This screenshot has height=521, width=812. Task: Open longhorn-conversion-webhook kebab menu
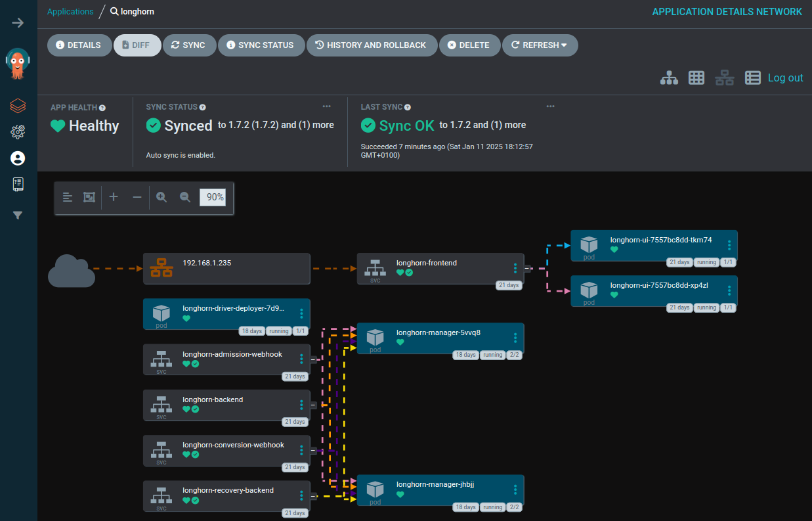pos(301,449)
